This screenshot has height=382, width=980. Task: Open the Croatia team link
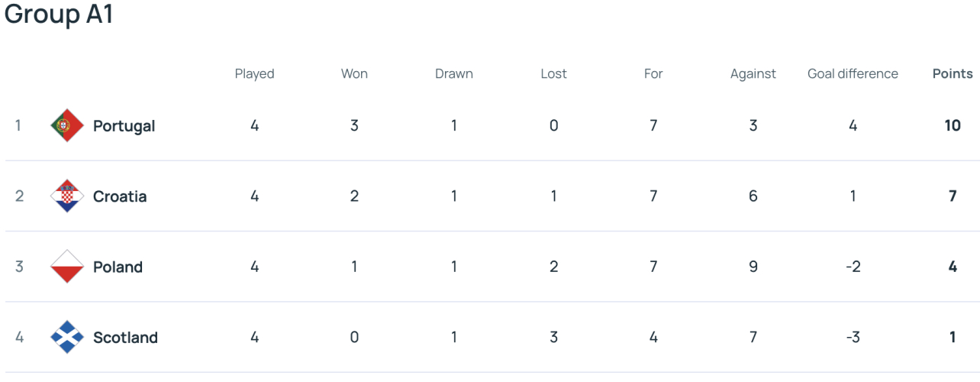point(120,196)
